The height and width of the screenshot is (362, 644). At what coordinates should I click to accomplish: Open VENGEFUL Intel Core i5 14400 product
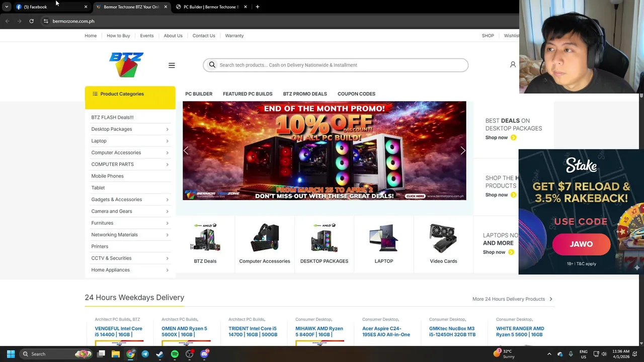[119, 332]
